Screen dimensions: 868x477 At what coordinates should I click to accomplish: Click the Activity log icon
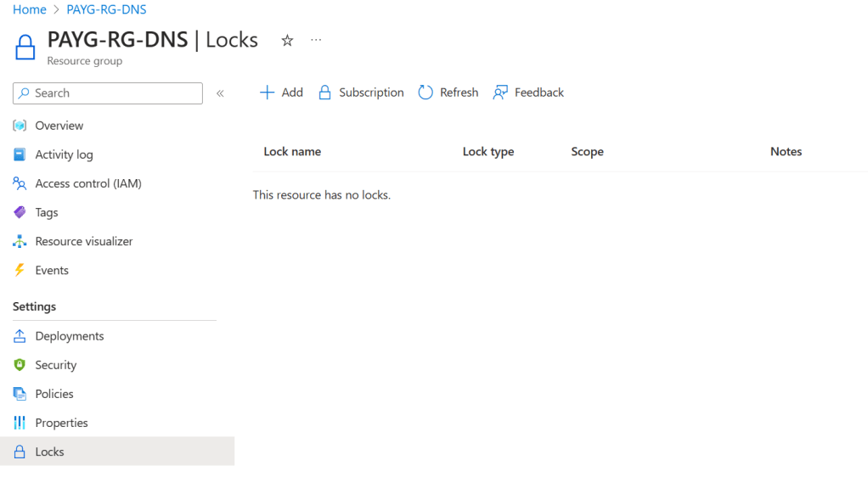pyautogui.click(x=20, y=154)
